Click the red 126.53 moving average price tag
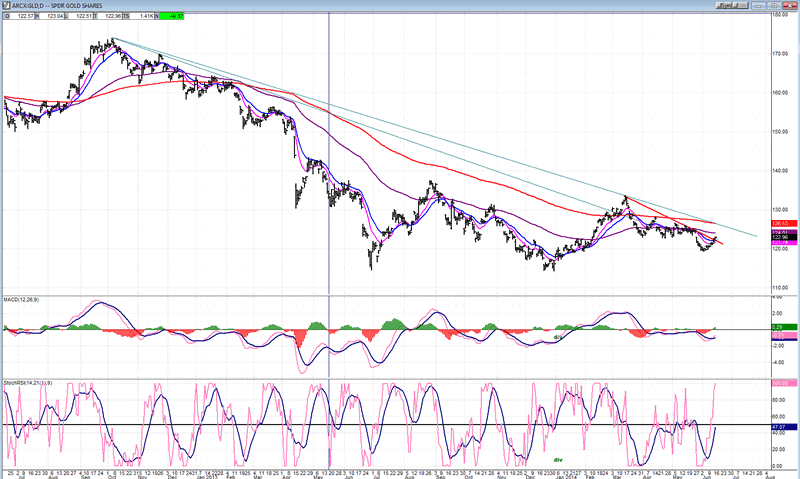Screen dimensions: 800x479 (x=785, y=224)
